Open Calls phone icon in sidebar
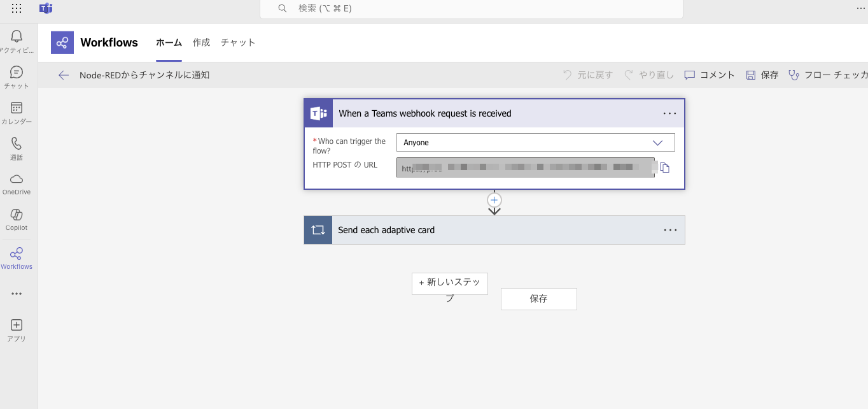The image size is (868, 409). pyautogui.click(x=17, y=148)
